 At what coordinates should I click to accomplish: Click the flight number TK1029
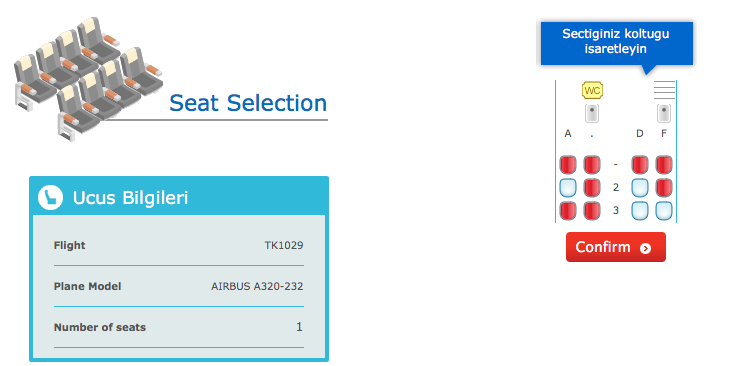click(284, 245)
